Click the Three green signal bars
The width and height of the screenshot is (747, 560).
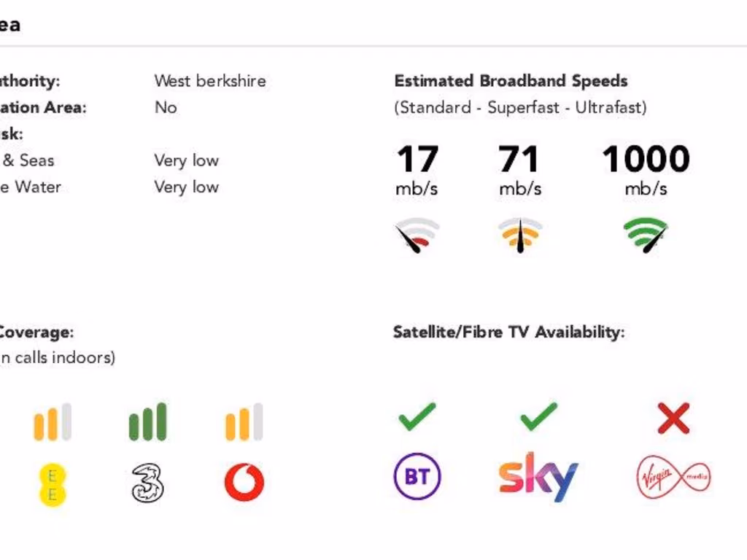click(x=148, y=421)
